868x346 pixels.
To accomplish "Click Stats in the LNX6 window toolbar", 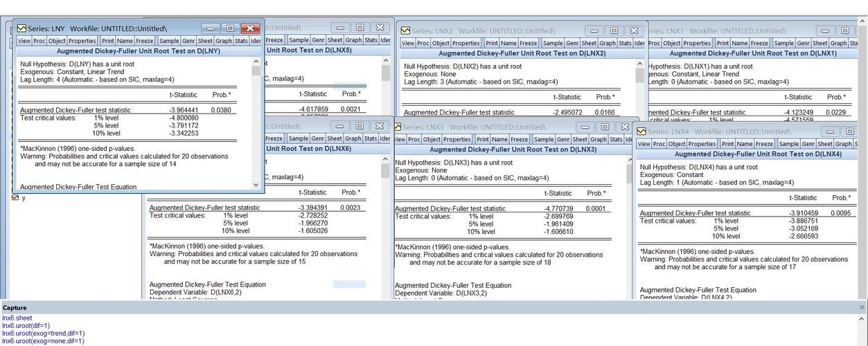I will pos(371,138).
